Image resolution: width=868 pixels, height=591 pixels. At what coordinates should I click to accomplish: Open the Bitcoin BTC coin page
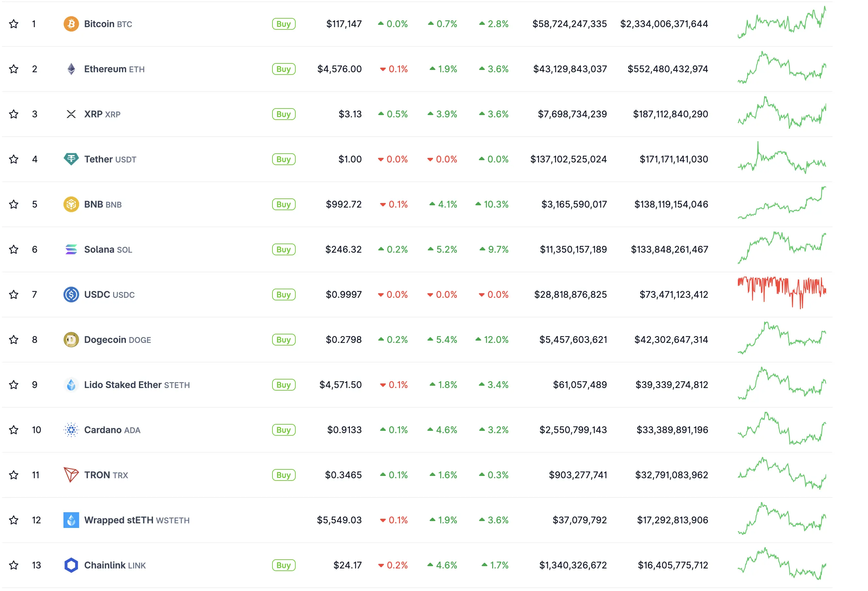pos(108,24)
